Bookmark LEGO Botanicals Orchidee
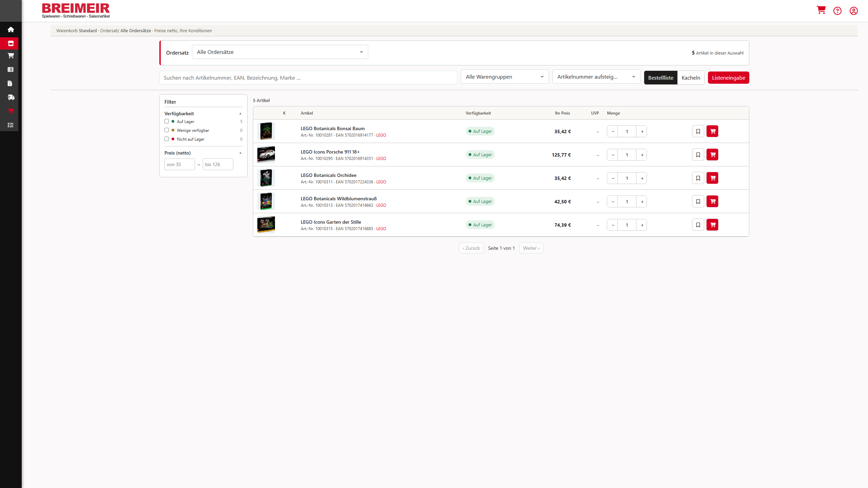This screenshot has height=488, width=868. click(x=698, y=178)
